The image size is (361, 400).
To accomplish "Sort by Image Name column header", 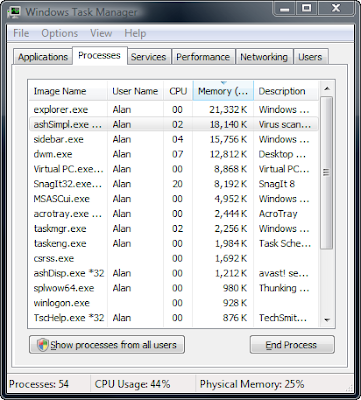I will [x=68, y=91].
